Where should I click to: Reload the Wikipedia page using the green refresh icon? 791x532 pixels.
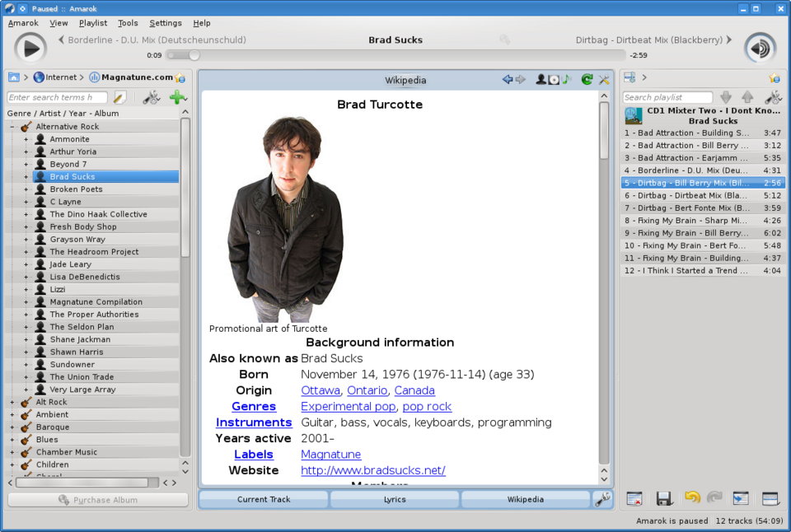pos(587,80)
